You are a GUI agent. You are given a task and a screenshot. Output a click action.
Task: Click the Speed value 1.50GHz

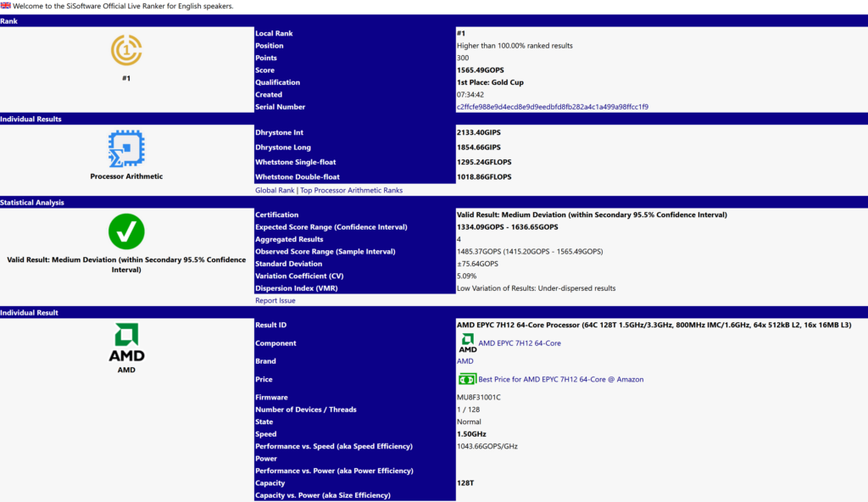pyautogui.click(x=471, y=434)
